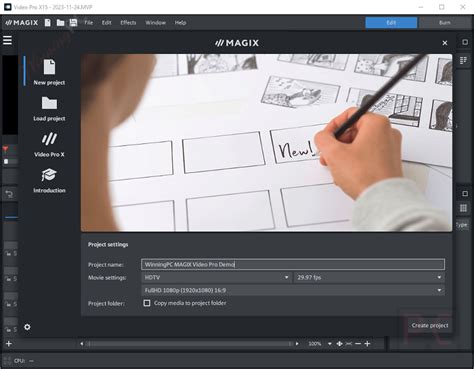Click the Movie settings label
Screen dimensions: 474x369
pyautogui.click(x=107, y=277)
